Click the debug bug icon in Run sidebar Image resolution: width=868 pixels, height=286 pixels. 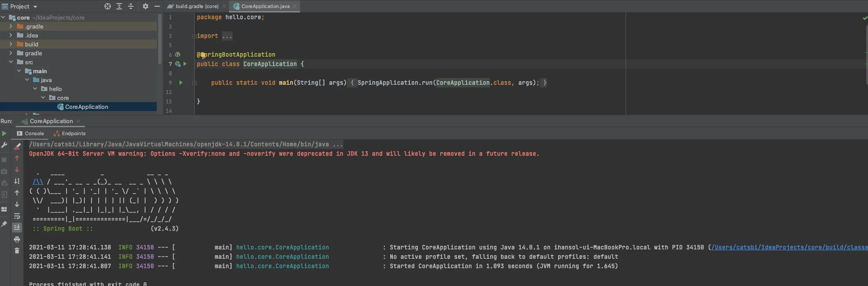pos(4,183)
